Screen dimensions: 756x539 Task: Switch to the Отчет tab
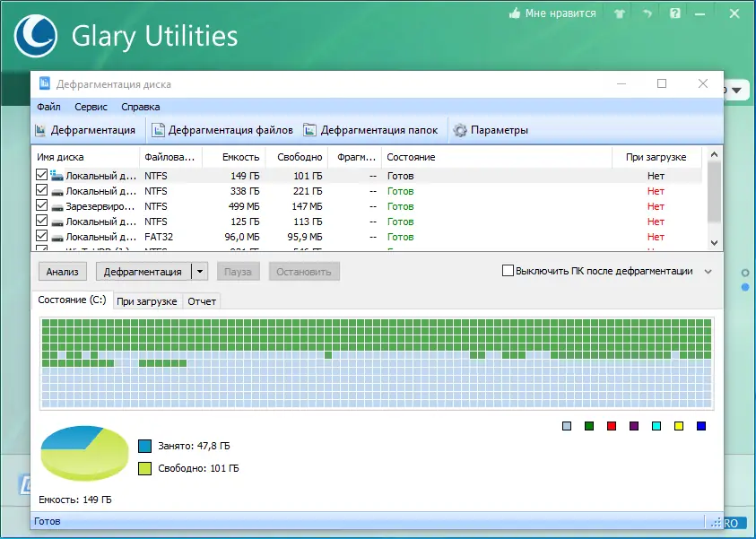tap(202, 301)
